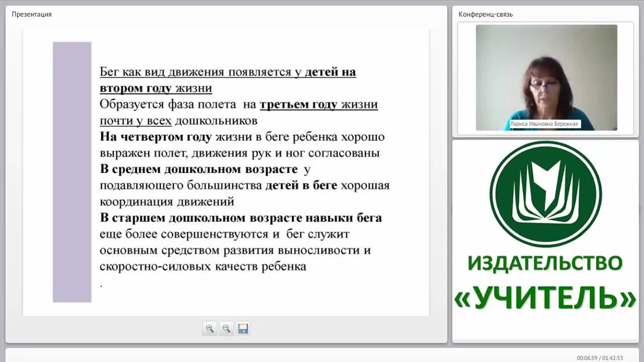
Task: Click the line 'скоростно-силовых качеств ребенка'
Action: tap(203, 266)
